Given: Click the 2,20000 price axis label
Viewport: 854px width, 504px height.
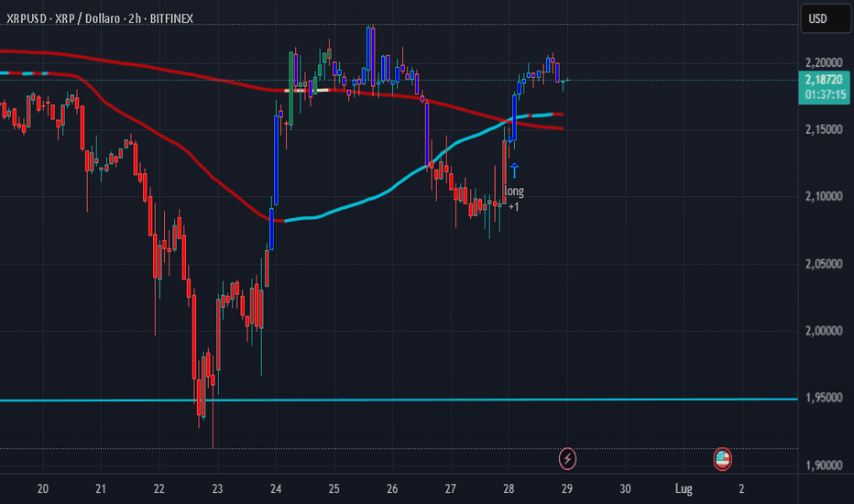Looking at the screenshot, I should (824, 62).
